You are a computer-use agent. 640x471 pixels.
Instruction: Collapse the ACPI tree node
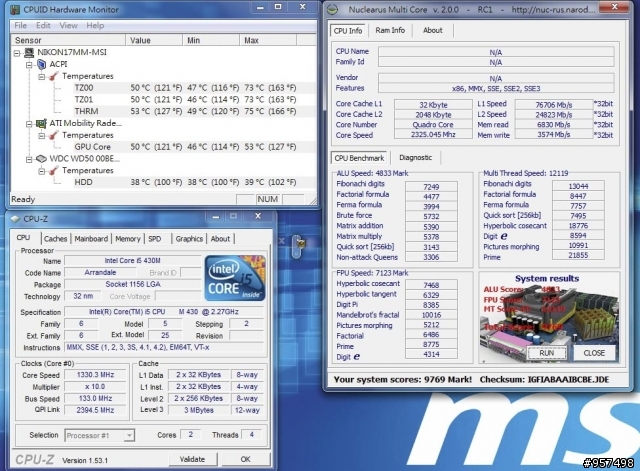coord(29,64)
